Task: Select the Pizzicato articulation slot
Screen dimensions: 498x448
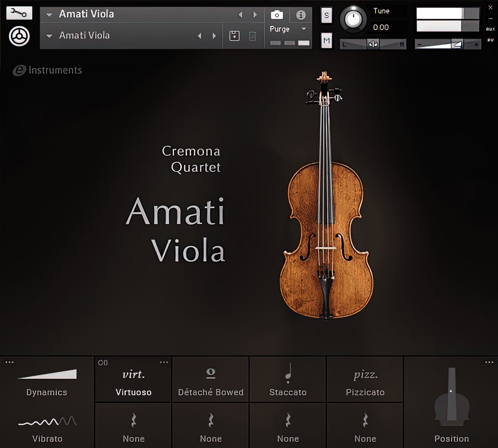Action: [365, 379]
